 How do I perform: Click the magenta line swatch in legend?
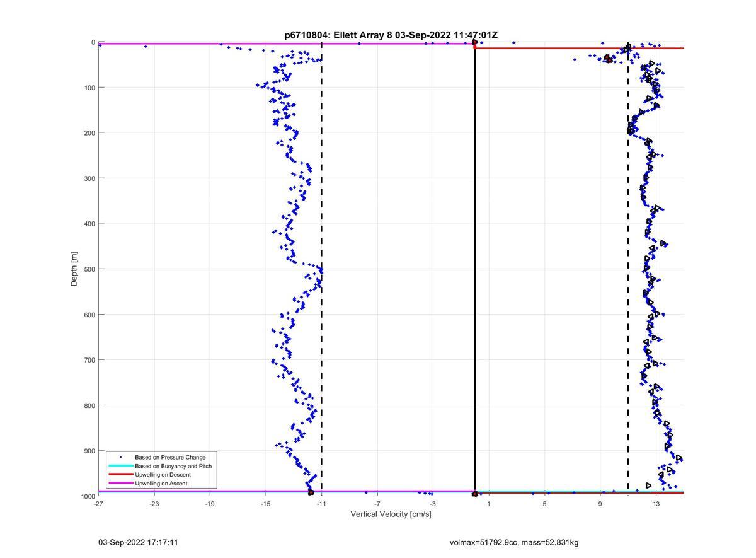click(120, 484)
